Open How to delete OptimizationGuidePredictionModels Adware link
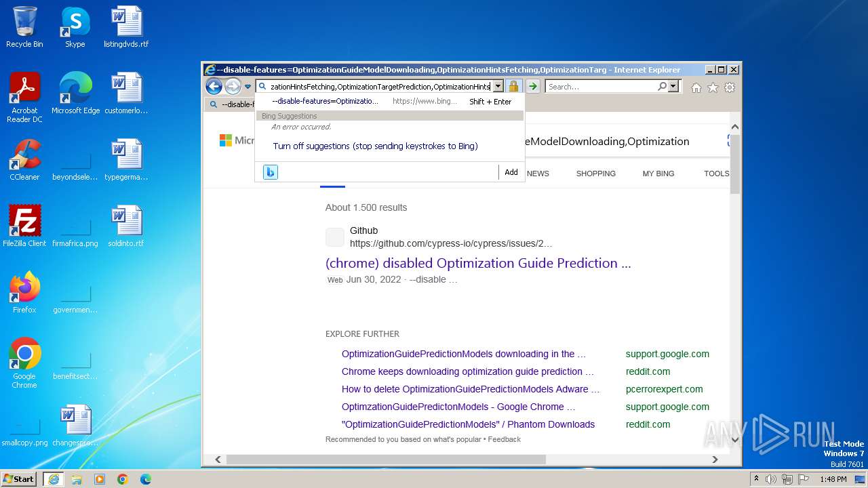The image size is (868, 488). coord(471,389)
